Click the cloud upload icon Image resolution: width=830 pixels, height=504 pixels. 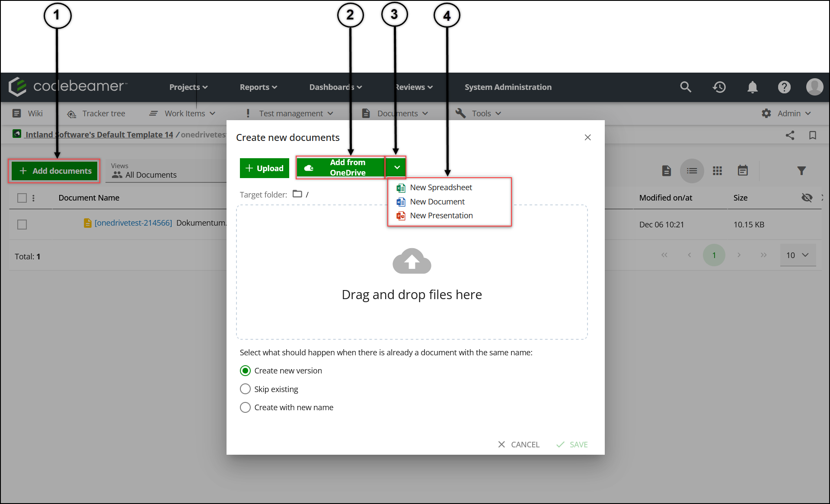(x=412, y=261)
